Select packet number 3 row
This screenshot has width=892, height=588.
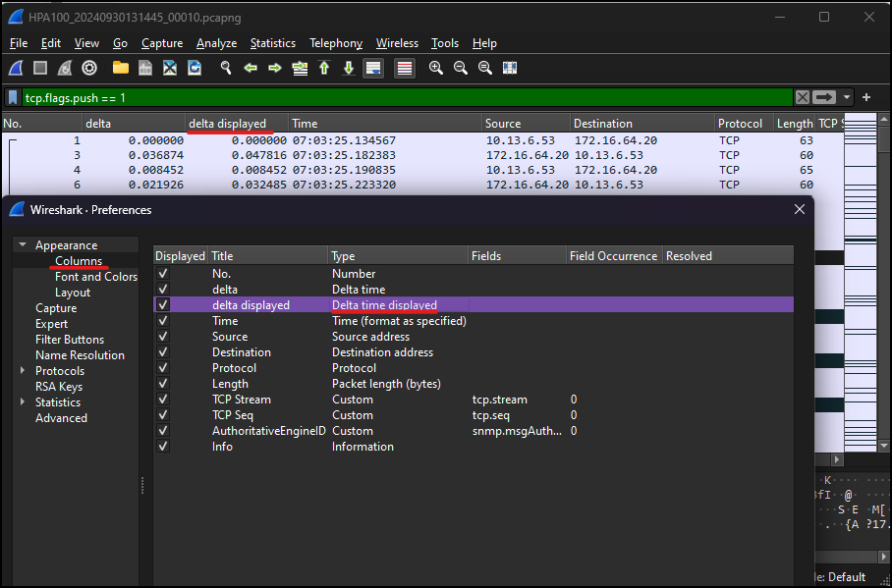(x=422, y=155)
